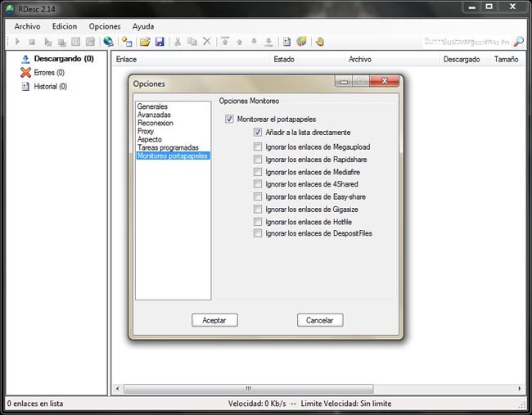Click the Estado column header
532x415 pixels.
click(285, 59)
